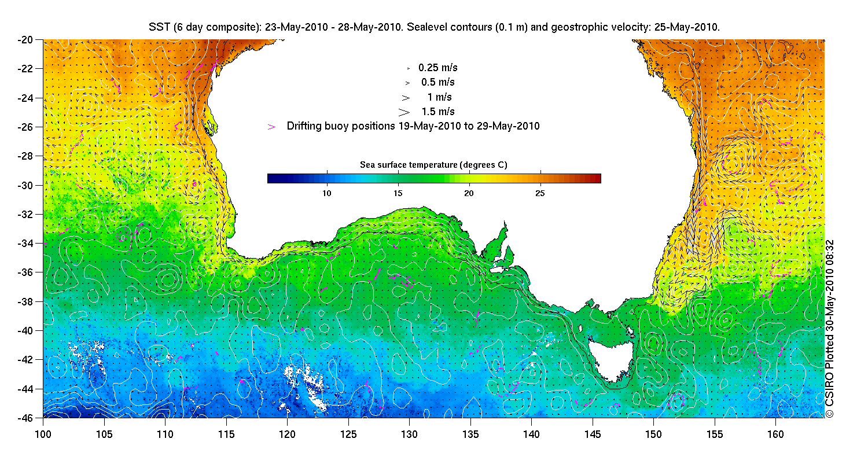Click the colorbar tick label 15
This screenshot has height=457, width=868.
pyautogui.click(x=398, y=192)
